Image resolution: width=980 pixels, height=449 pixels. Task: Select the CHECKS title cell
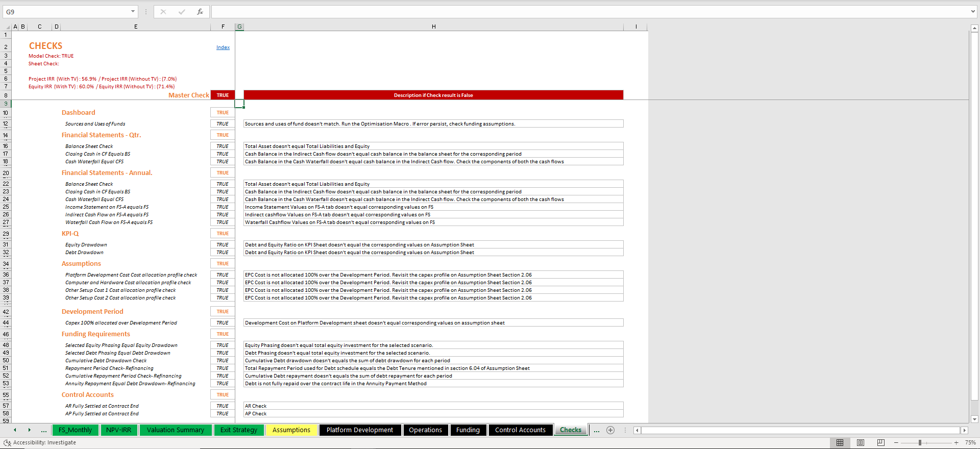point(45,46)
